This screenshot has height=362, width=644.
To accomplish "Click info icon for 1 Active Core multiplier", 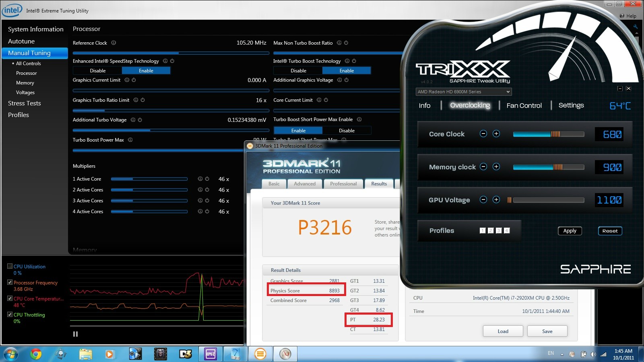I will [x=200, y=179].
